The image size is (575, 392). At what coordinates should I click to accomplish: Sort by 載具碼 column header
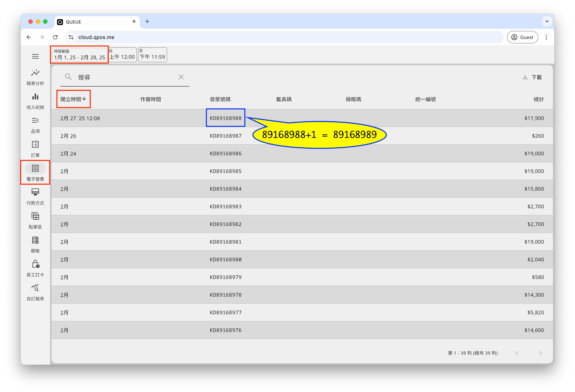[284, 99]
